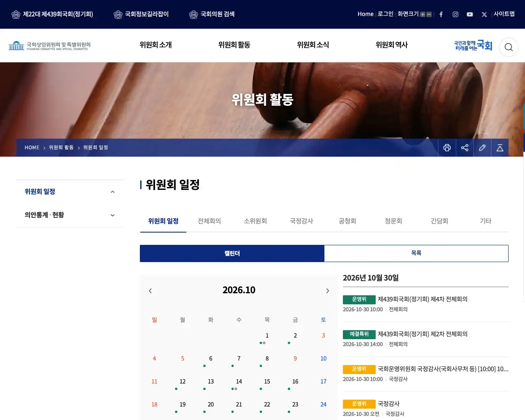Click the print icon in breadcrumb bar
525x420 pixels.
447,148
